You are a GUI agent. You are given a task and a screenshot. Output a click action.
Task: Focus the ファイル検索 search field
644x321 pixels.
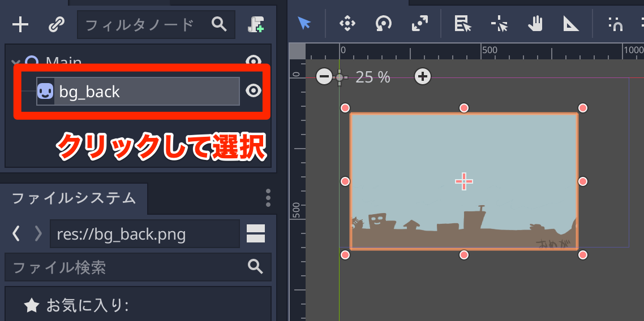(138, 267)
